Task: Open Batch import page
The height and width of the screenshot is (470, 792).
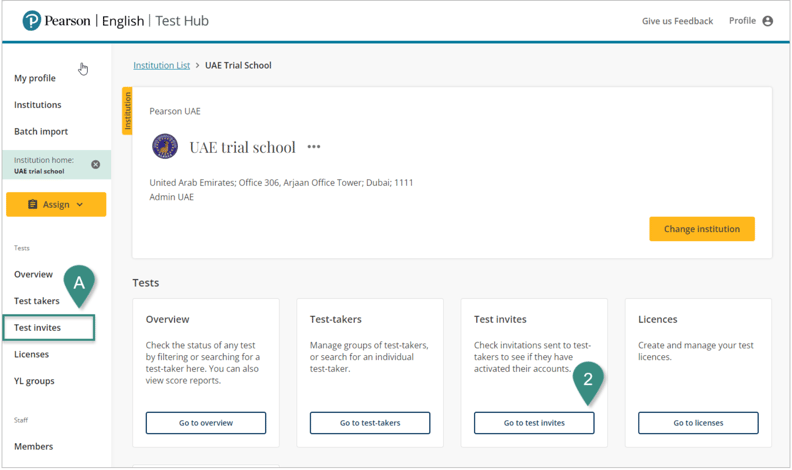Action: pyautogui.click(x=41, y=132)
